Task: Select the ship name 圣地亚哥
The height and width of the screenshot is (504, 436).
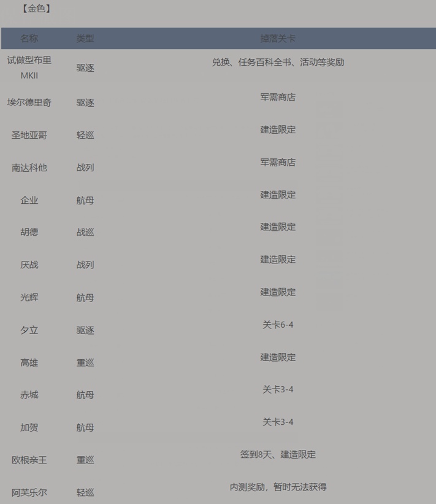Action: click(29, 135)
